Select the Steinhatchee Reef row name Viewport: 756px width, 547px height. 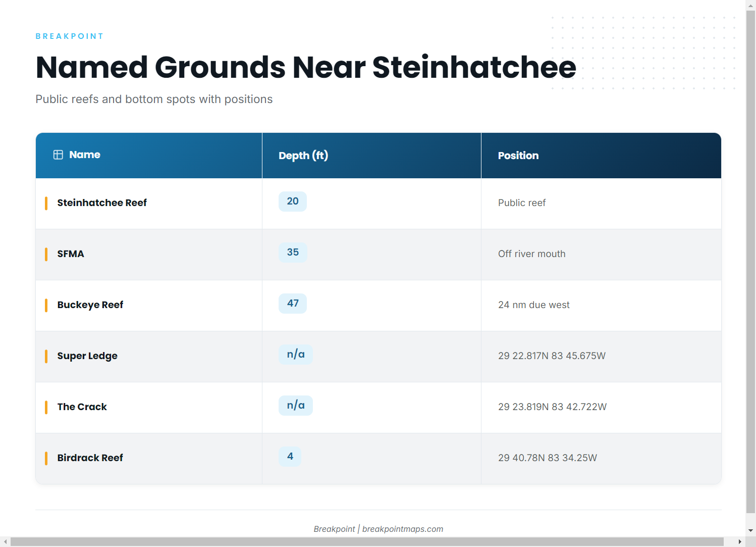[102, 203]
